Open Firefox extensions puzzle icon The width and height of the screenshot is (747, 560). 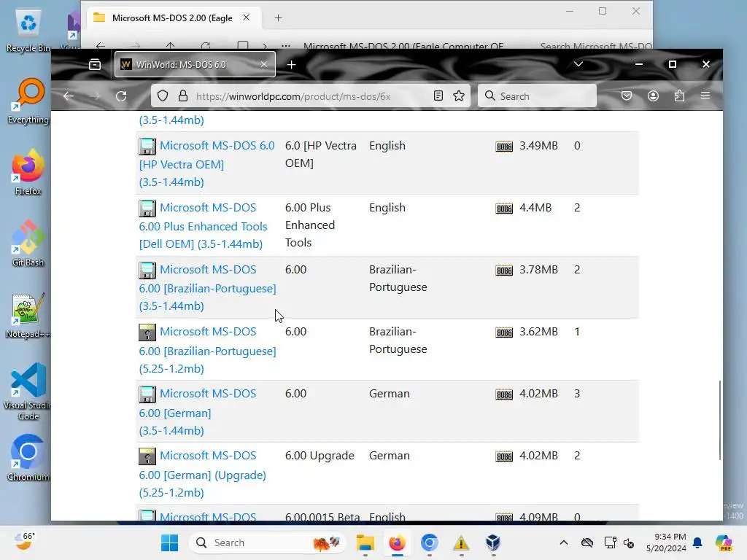pos(679,96)
